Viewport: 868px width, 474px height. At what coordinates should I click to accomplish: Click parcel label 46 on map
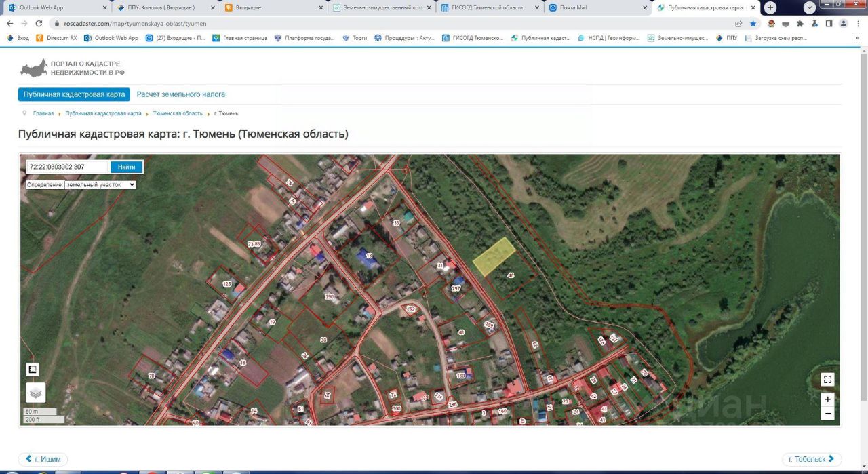coord(511,275)
